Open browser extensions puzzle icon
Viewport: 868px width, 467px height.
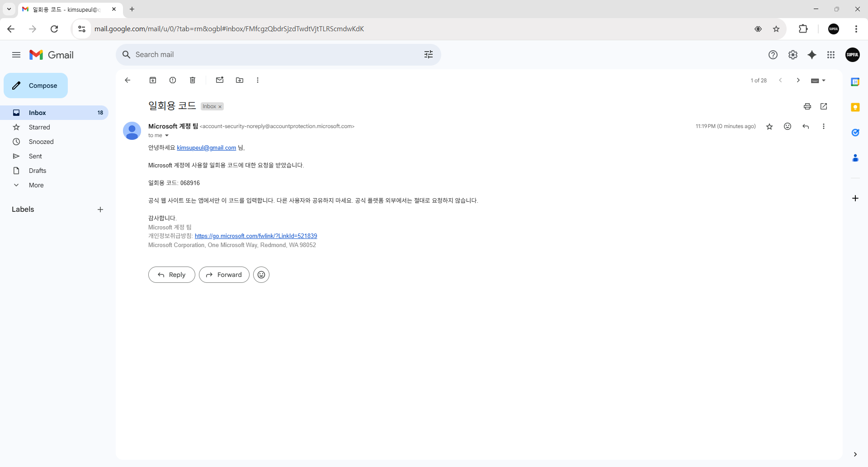coord(803,29)
